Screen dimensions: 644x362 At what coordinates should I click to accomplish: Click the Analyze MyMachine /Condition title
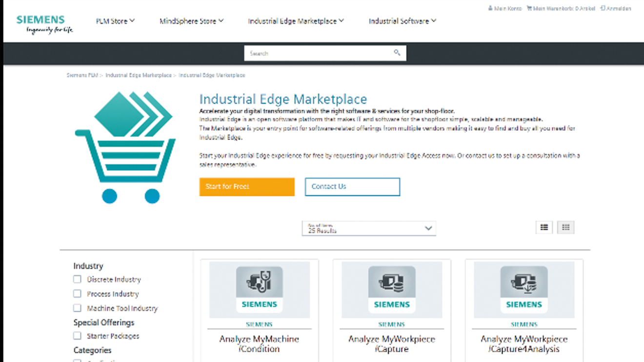[x=260, y=344]
